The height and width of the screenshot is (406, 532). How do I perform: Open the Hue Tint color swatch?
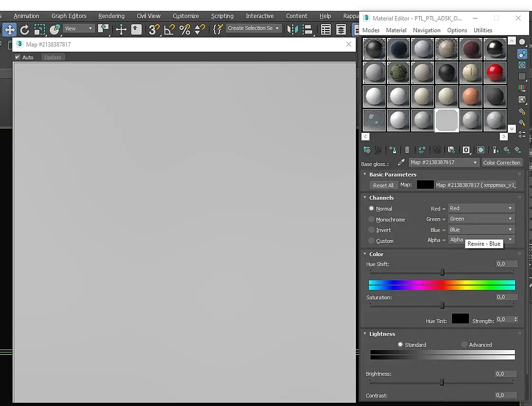click(x=460, y=319)
